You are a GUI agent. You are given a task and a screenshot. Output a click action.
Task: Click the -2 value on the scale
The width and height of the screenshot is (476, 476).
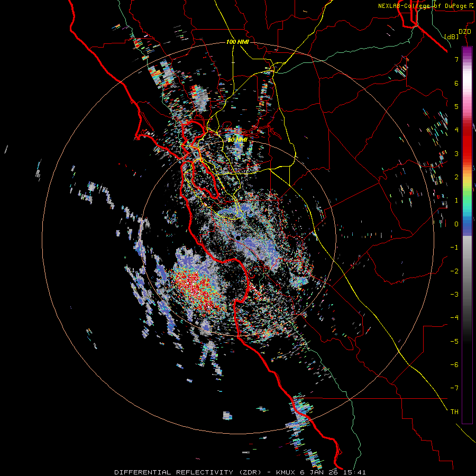click(454, 271)
